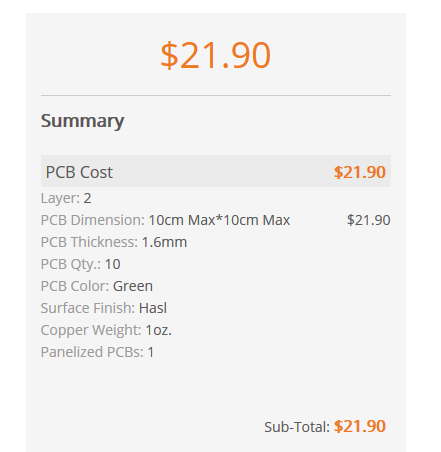Select the 1.6mm thickness value

click(x=164, y=242)
